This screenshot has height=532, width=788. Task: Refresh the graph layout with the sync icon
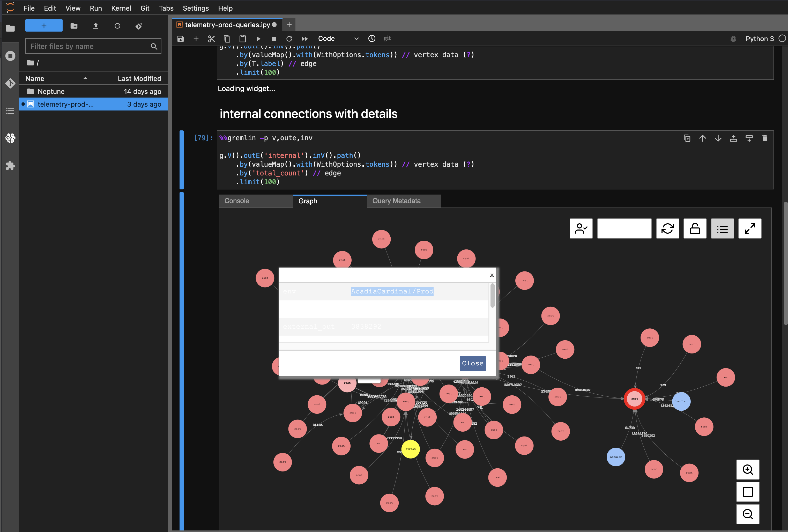coord(668,228)
